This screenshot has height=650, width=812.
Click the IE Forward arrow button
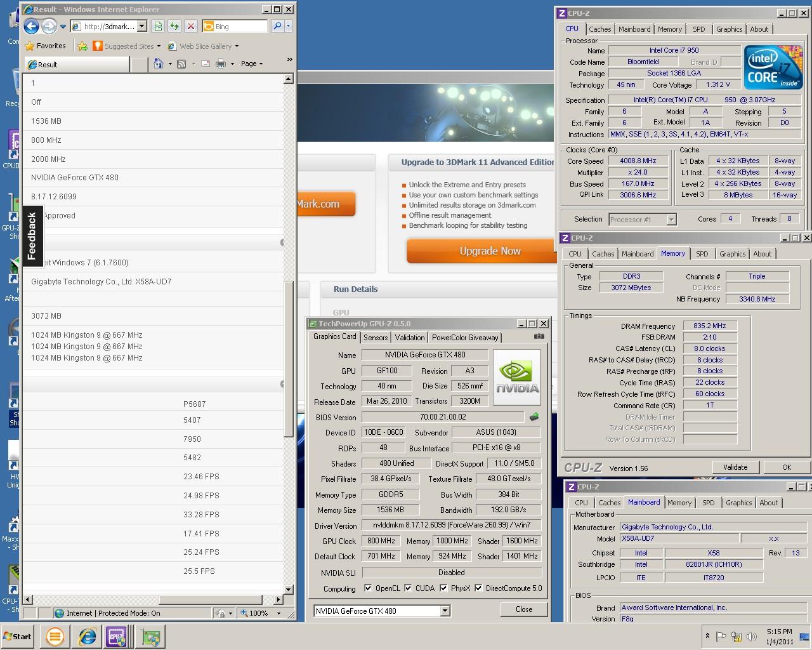click(49, 26)
